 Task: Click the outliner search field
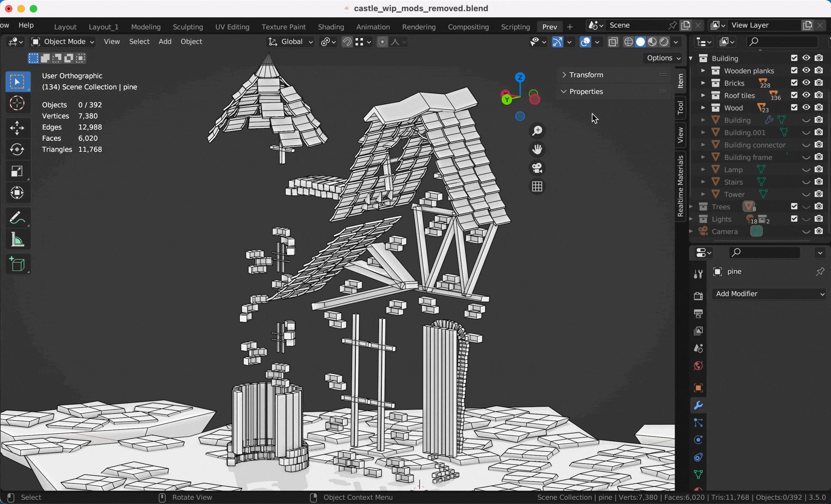[x=782, y=42]
